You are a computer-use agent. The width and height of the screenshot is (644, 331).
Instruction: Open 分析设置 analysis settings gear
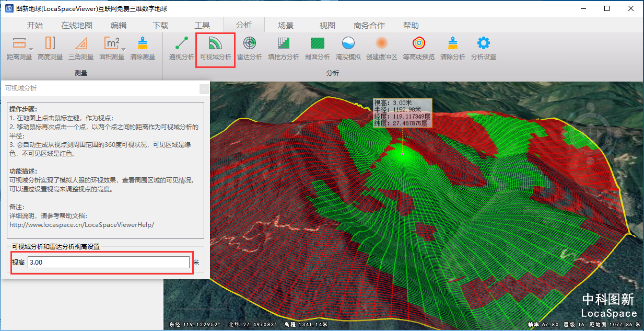point(484,48)
